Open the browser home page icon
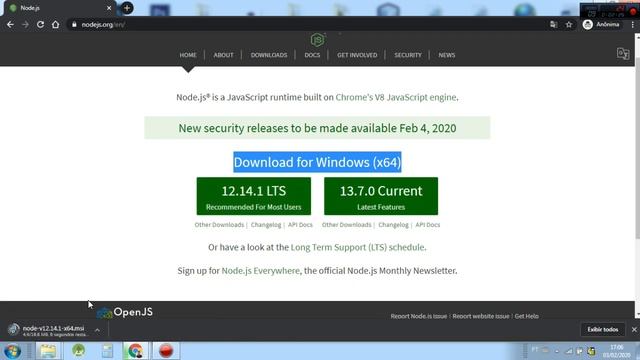Viewport: 640px width, 360px height. pyautogui.click(x=56, y=24)
